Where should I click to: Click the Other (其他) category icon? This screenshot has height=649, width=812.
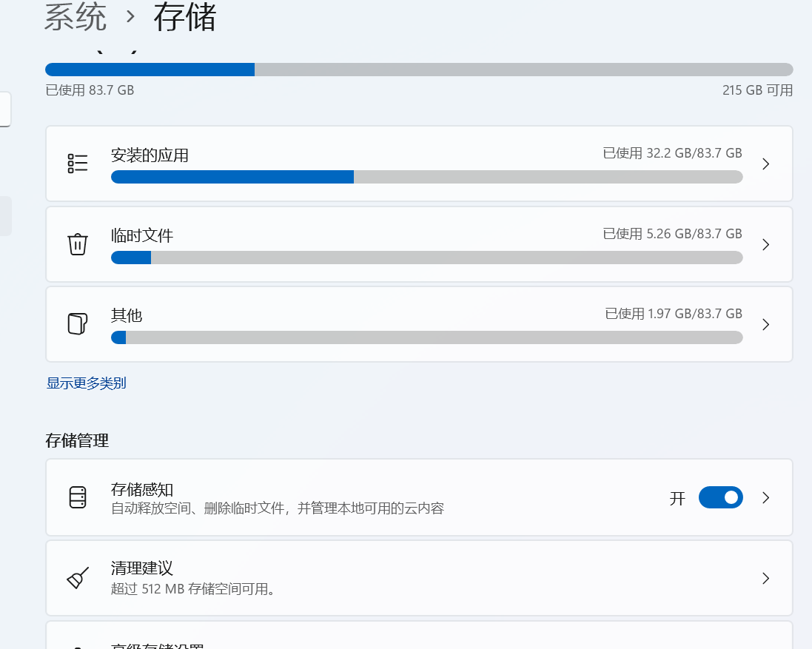tap(78, 324)
